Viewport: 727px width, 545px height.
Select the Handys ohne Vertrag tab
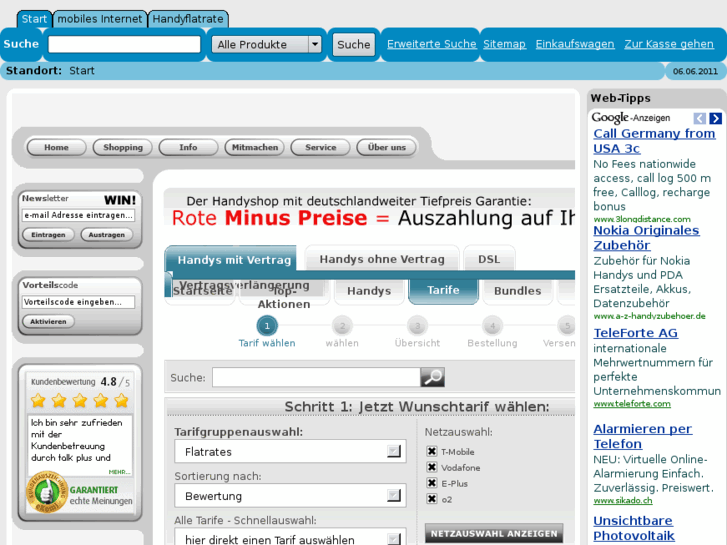(x=382, y=259)
